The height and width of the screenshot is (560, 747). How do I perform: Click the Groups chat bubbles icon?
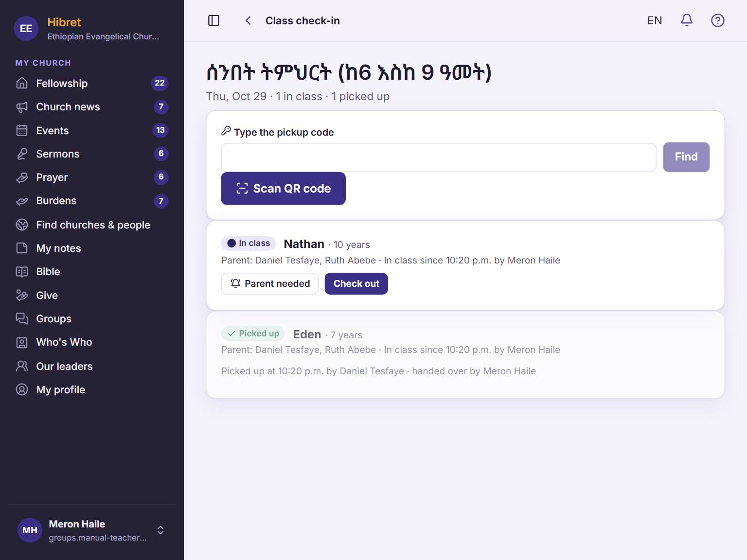click(x=22, y=318)
